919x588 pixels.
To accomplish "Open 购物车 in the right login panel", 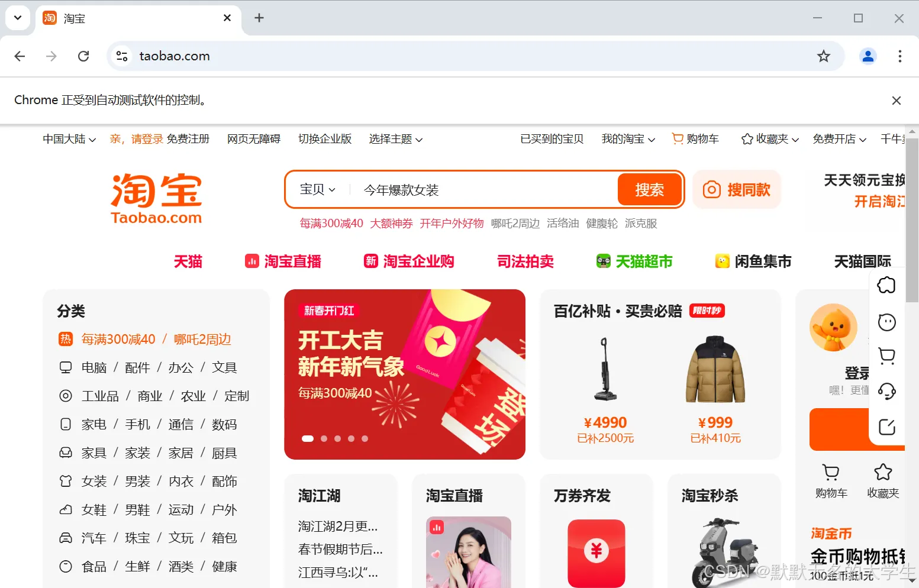I will [831, 482].
